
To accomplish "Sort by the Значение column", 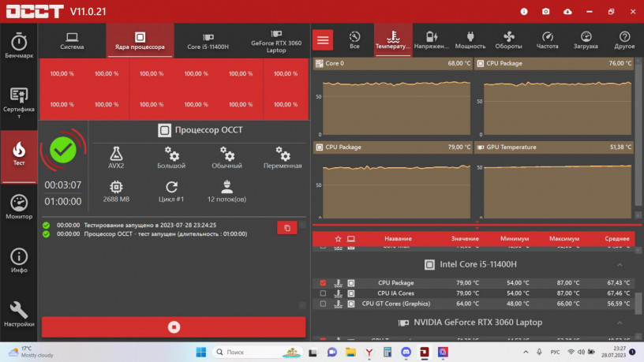I will pos(465,238).
